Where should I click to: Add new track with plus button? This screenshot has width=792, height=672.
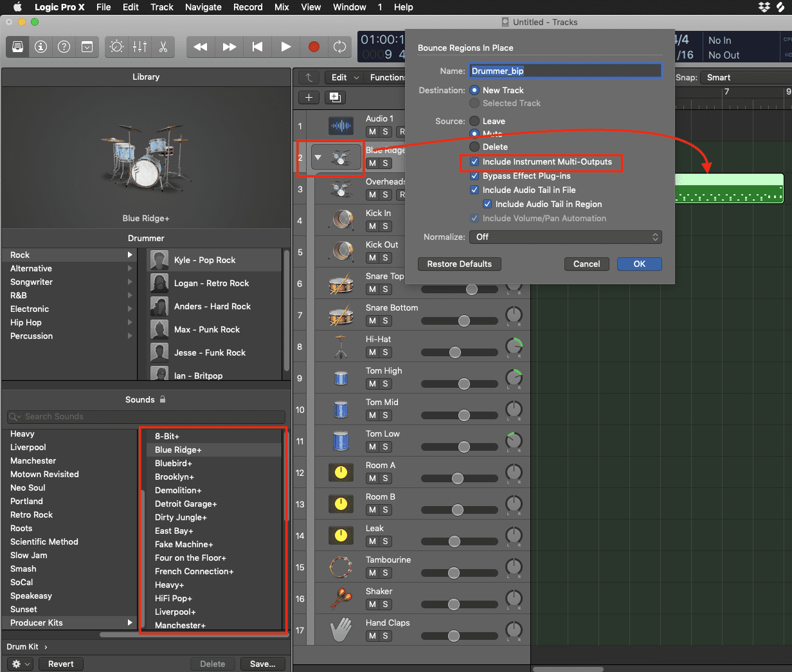click(x=309, y=97)
